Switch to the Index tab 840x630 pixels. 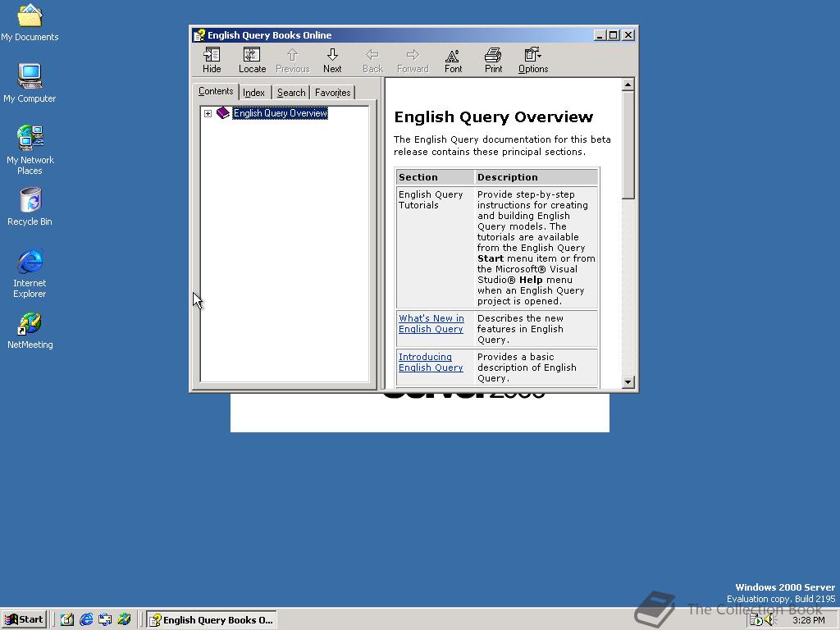(x=254, y=93)
